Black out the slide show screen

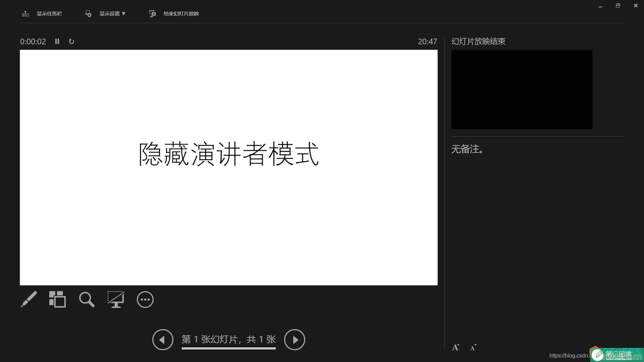tap(116, 299)
